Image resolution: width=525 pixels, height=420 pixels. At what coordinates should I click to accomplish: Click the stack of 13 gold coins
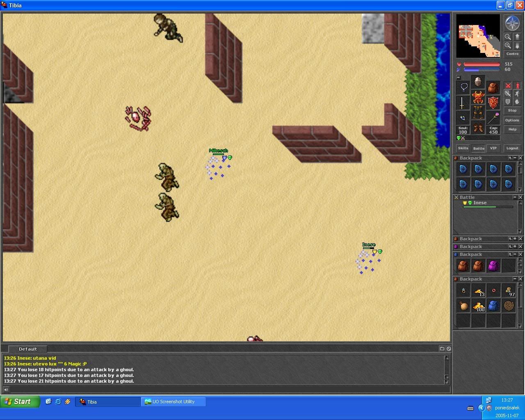[478, 291]
